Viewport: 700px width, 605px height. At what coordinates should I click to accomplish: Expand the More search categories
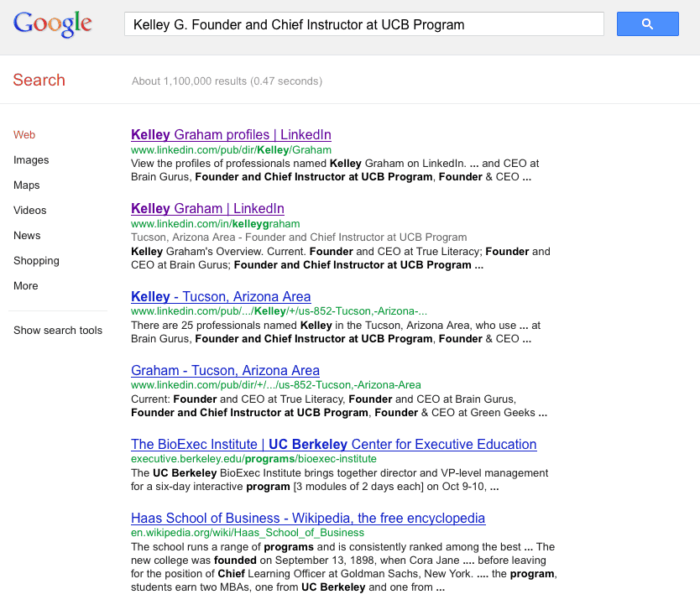click(x=26, y=285)
